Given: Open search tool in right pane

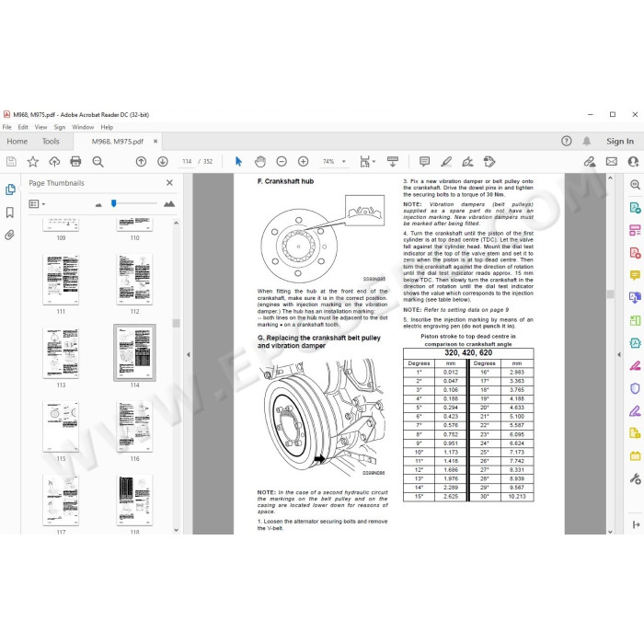Looking at the screenshot, I should pos(635,185).
